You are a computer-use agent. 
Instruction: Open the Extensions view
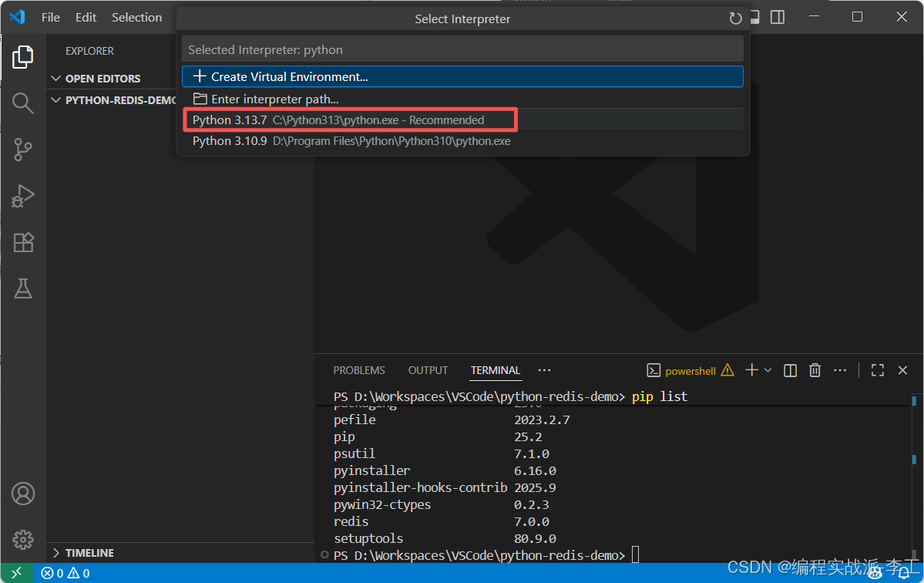(x=22, y=242)
